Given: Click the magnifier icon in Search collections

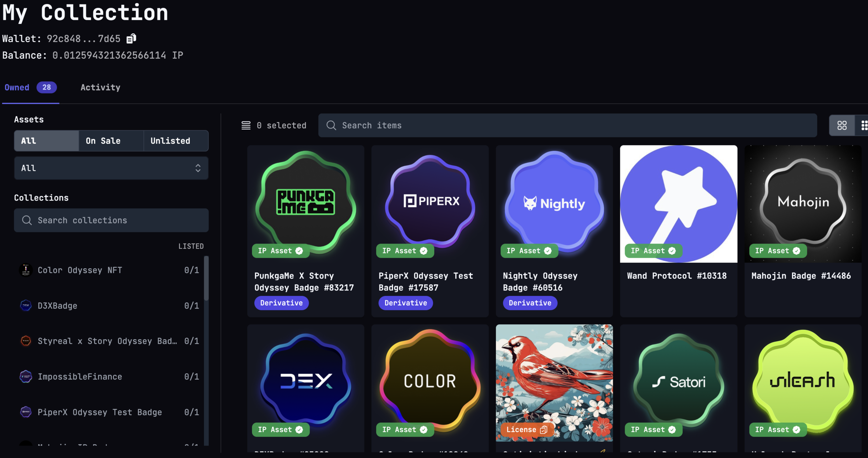Looking at the screenshot, I should click(27, 220).
